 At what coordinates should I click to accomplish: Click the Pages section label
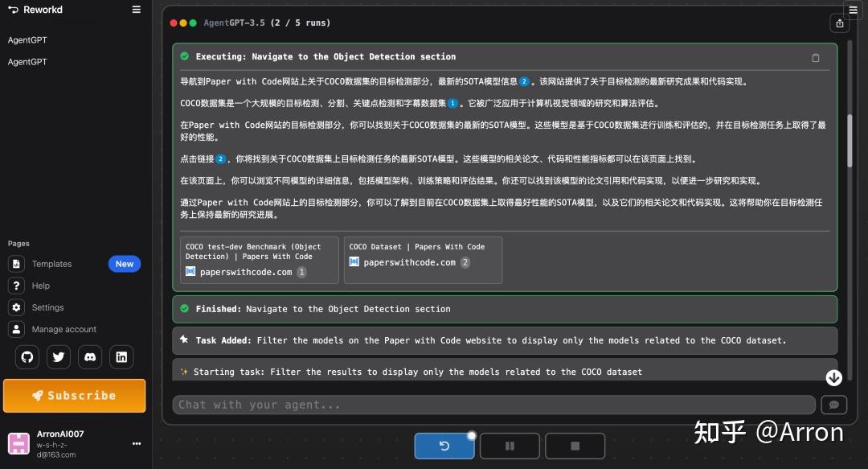pyautogui.click(x=18, y=244)
